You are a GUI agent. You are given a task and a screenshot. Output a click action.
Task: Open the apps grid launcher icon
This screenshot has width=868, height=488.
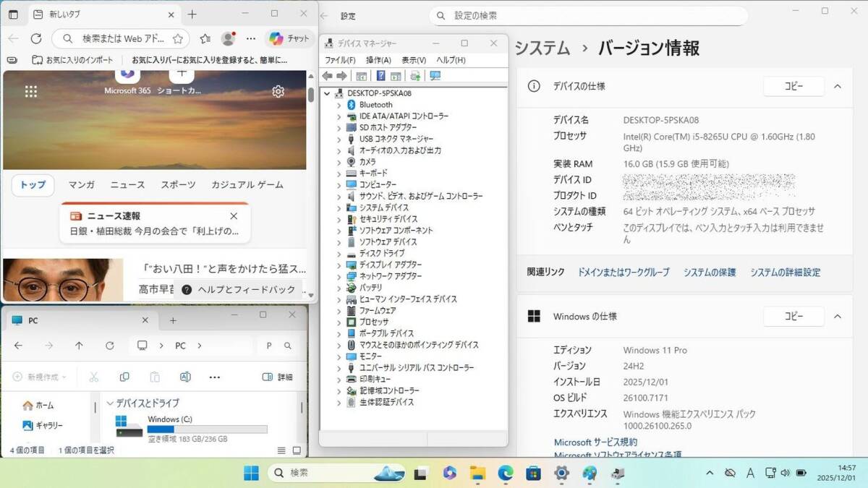[31, 91]
